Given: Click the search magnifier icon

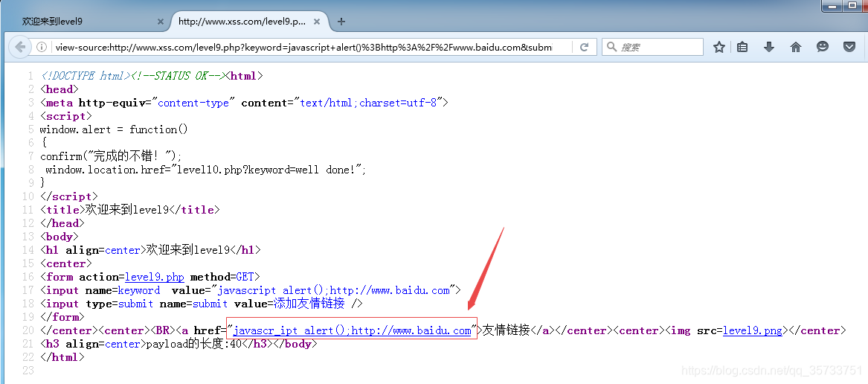Looking at the screenshot, I should 611,47.
